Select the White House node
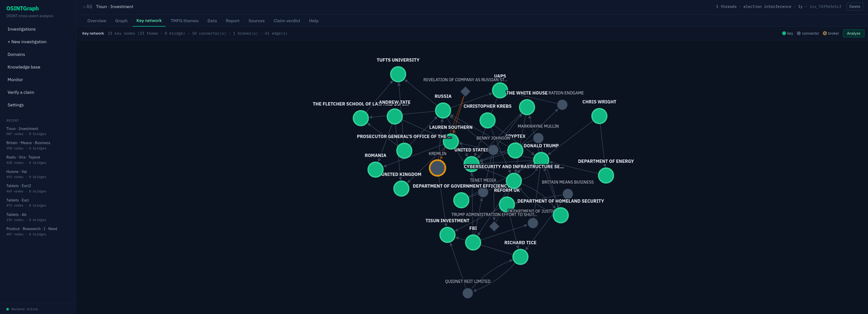 click(x=526, y=107)
